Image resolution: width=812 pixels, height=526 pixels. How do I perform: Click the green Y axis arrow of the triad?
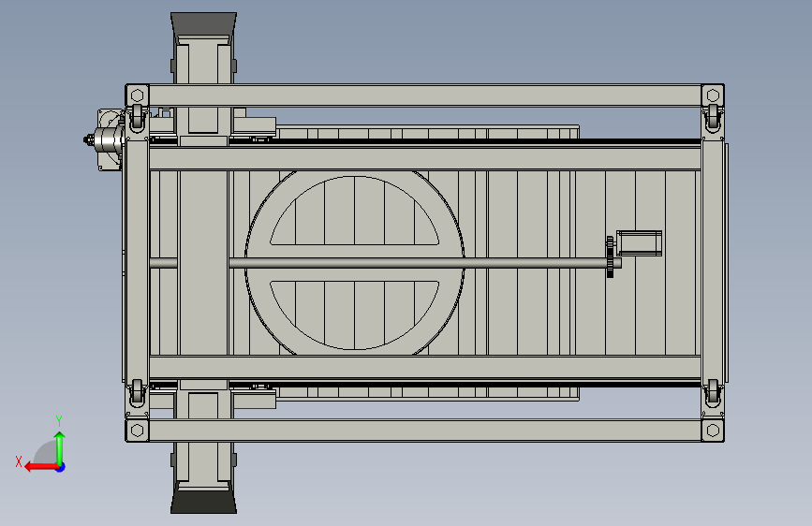tap(60, 448)
